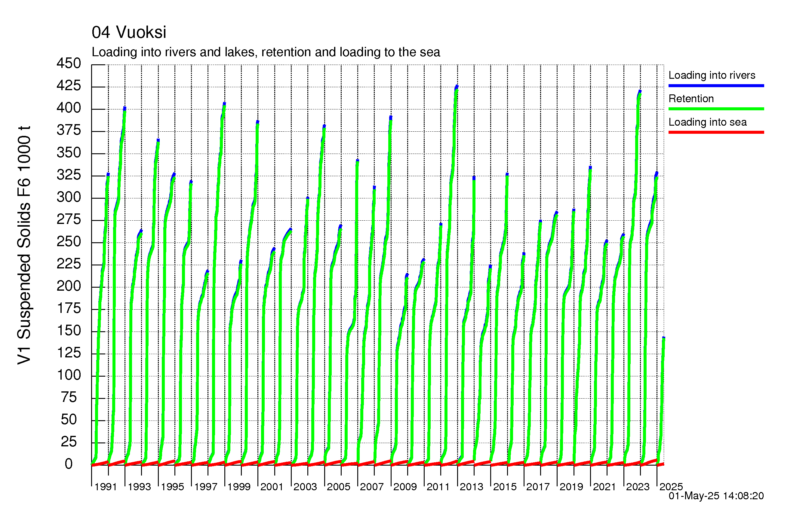Screen dimensions: 812x511
Task: Click the y-axis value 150
Action: click(x=69, y=331)
